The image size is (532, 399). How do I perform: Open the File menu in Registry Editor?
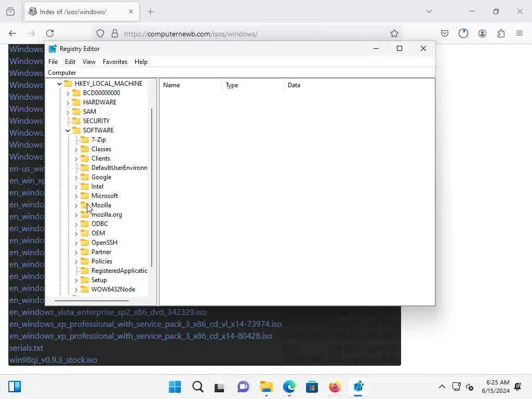pyautogui.click(x=53, y=62)
